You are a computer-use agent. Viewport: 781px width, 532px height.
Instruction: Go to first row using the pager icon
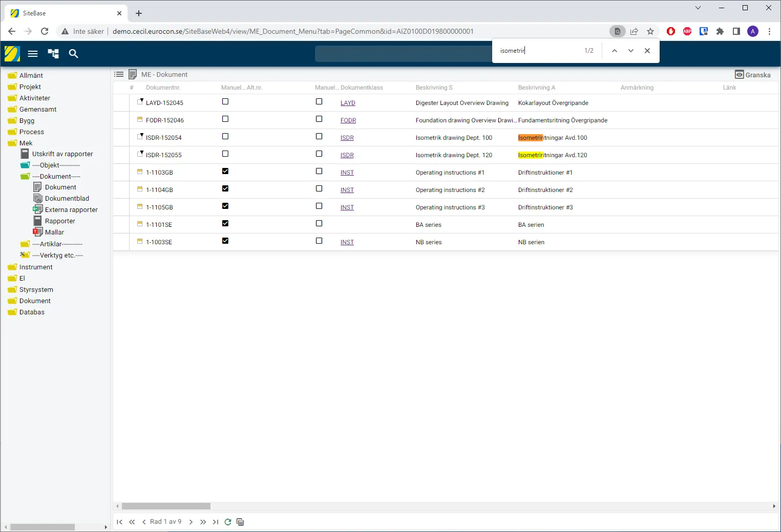[x=119, y=522]
